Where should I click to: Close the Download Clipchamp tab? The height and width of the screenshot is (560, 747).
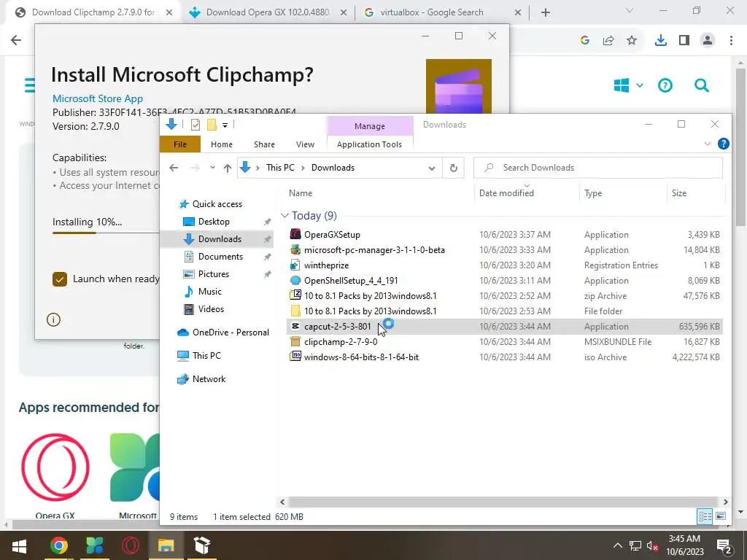(169, 12)
